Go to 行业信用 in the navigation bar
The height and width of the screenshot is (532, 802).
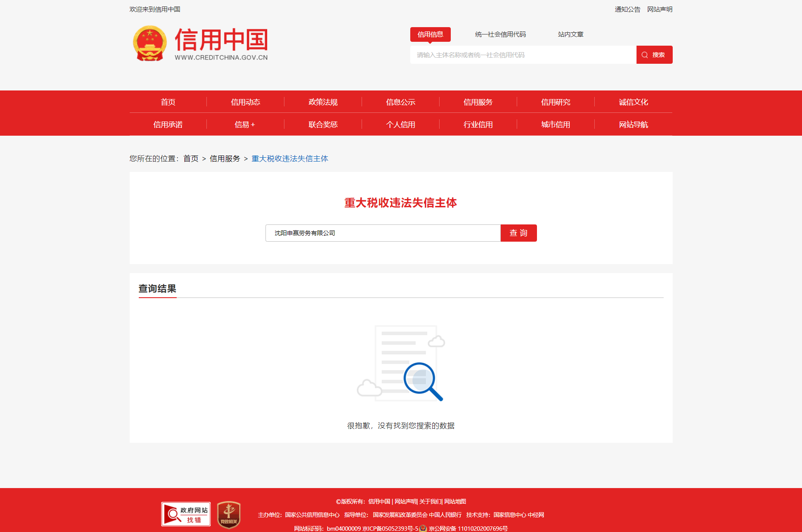[x=478, y=124]
